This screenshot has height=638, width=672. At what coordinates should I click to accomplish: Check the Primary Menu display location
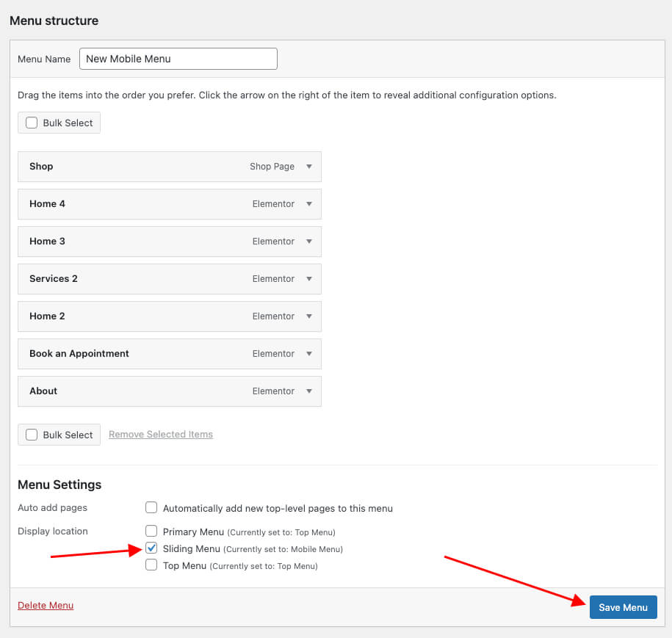[151, 531]
